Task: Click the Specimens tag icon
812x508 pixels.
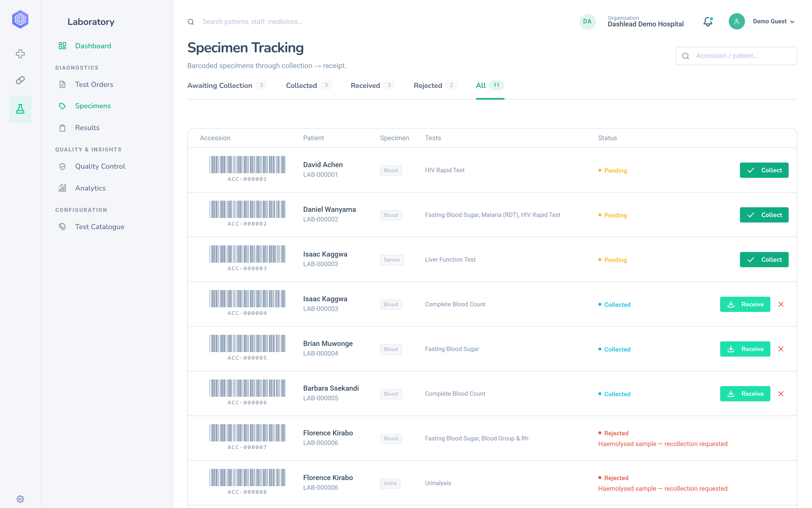Action: pos(62,106)
